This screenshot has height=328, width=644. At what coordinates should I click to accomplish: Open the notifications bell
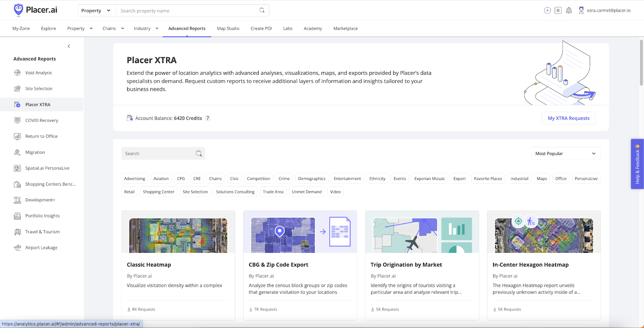[569, 10]
